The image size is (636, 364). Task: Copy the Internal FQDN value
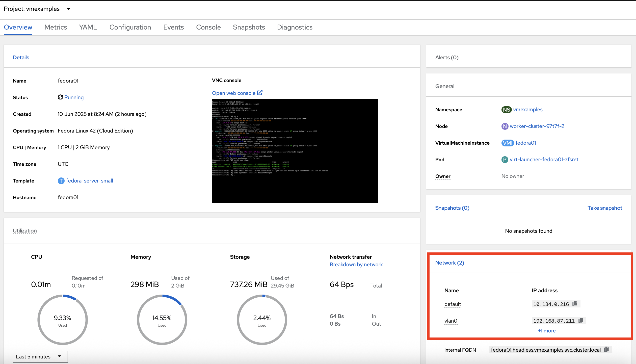[606, 349]
